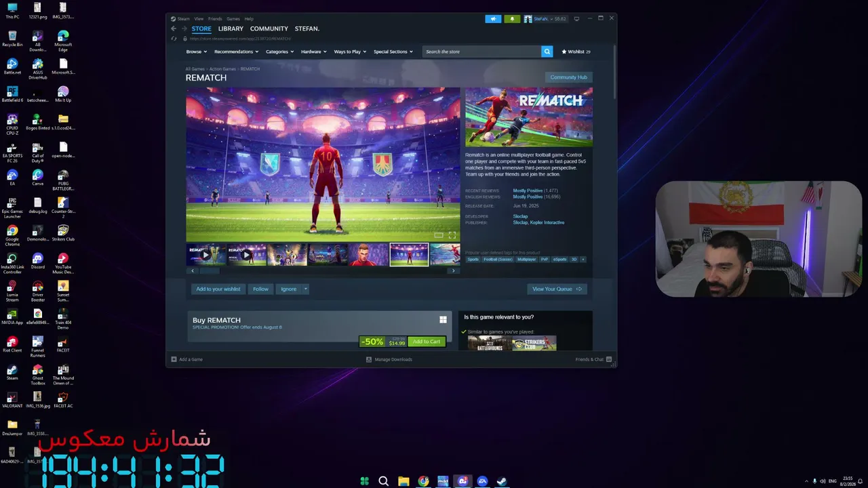The height and width of the screenshot is (488, 868).
Task: Click the Ignore button
Action: click(289, 289)
